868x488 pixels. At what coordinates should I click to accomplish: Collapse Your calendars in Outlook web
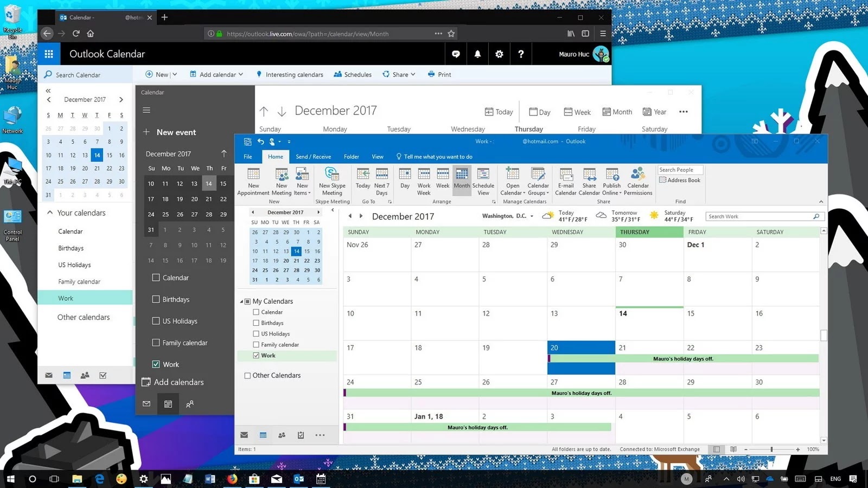point(50,213)
